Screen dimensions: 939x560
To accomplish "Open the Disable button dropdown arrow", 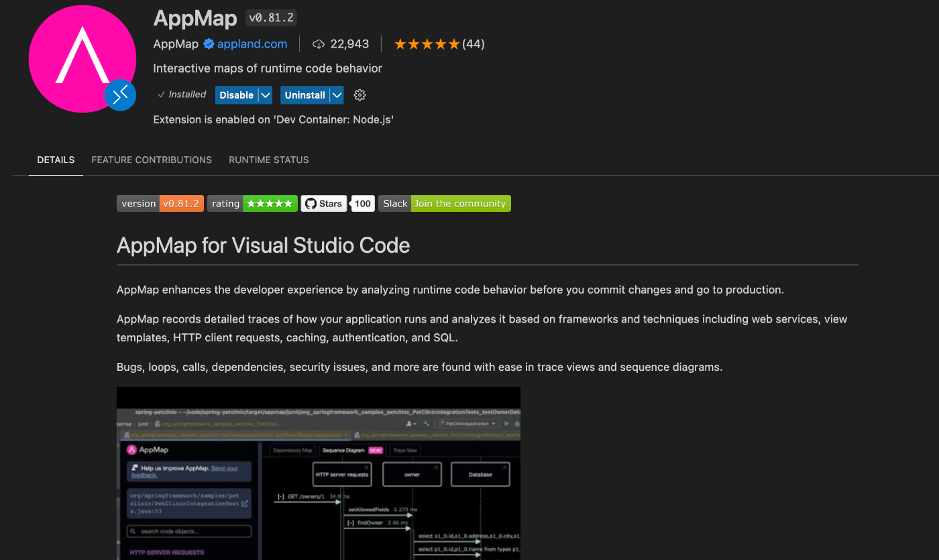I will coord(266,95).
